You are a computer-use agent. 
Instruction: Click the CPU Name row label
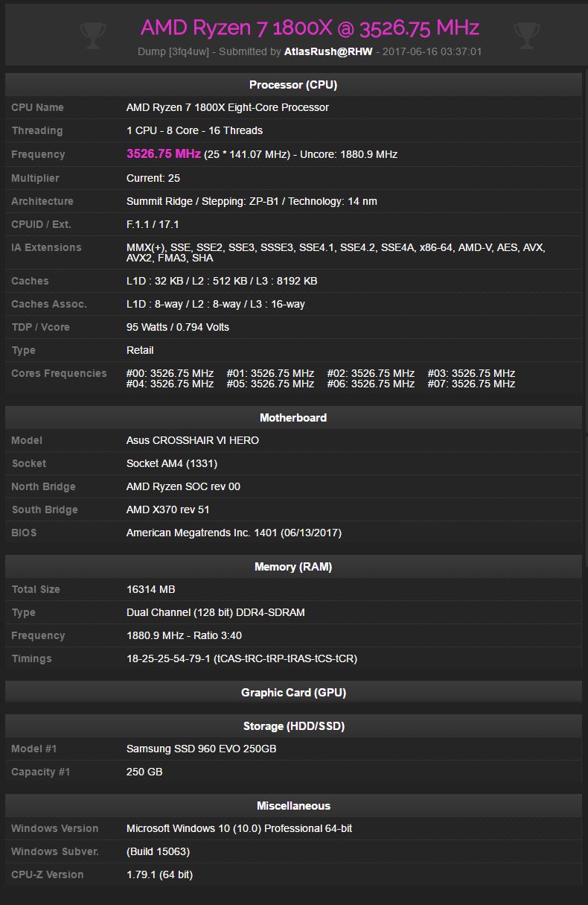pos(37,107)
